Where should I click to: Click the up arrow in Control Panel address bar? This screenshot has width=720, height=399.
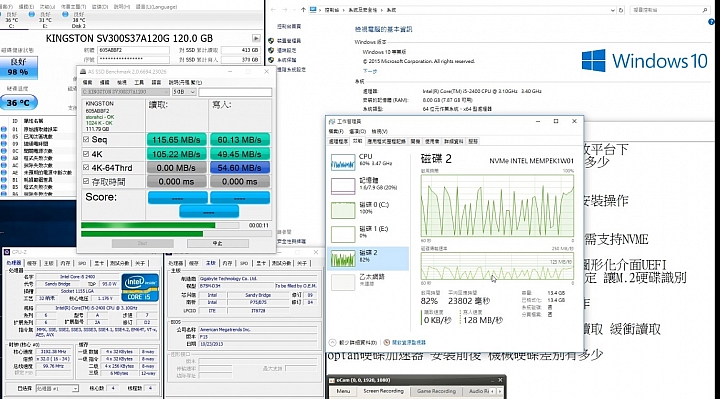point(303,10)
